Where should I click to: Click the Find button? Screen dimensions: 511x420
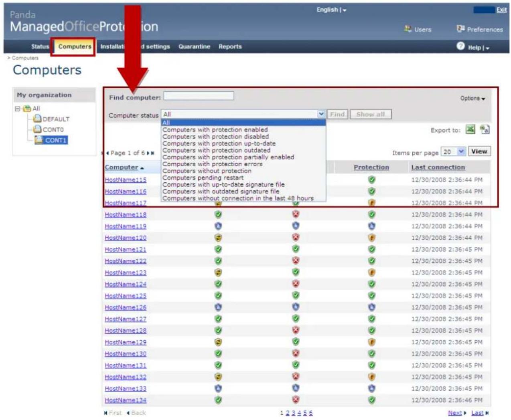click(x=338, y=114)
